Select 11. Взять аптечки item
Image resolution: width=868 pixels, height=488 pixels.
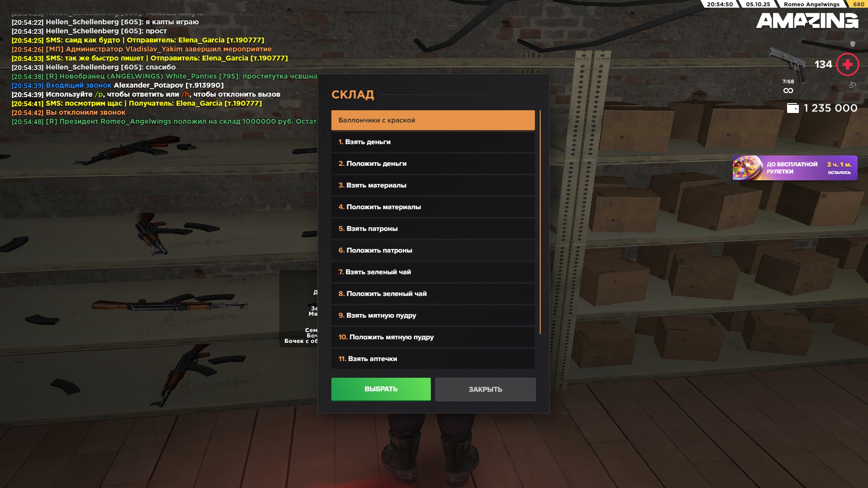pyautogui.click(x=433, y=359)
